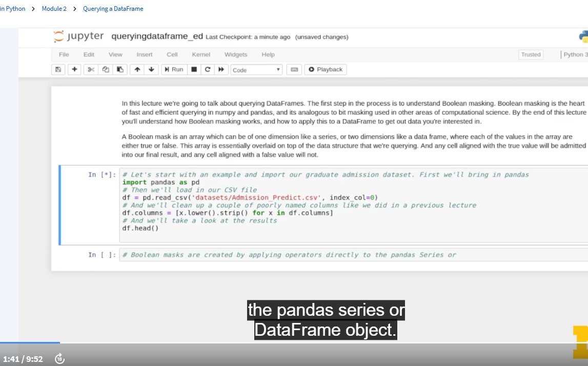Open command palette keyboard icon
Viewport: 588px width, 366px height.
coord(294,69)
